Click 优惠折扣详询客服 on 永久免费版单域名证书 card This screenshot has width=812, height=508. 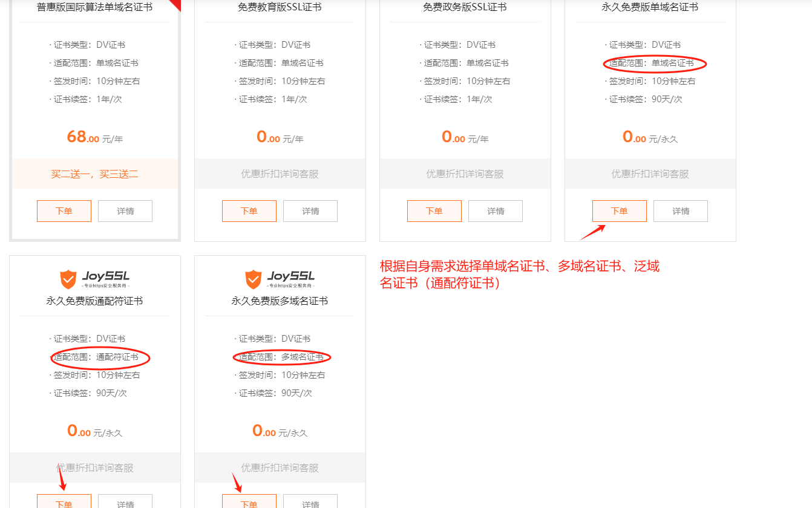coord(650,174)
